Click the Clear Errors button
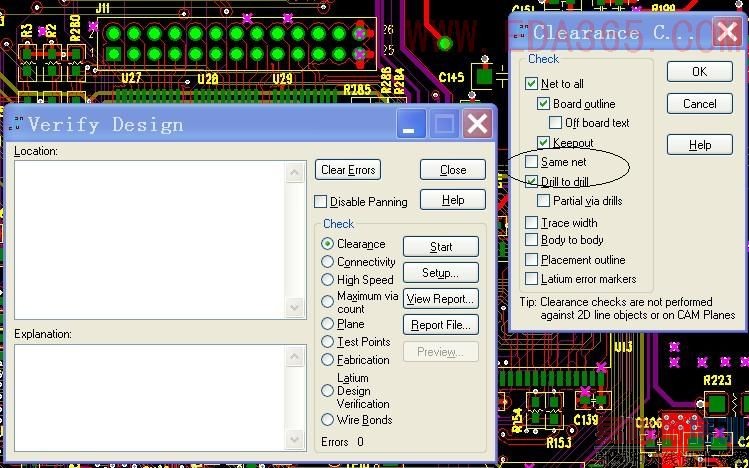The width and height of the screenshot is (749, 468). coord(348,170)
